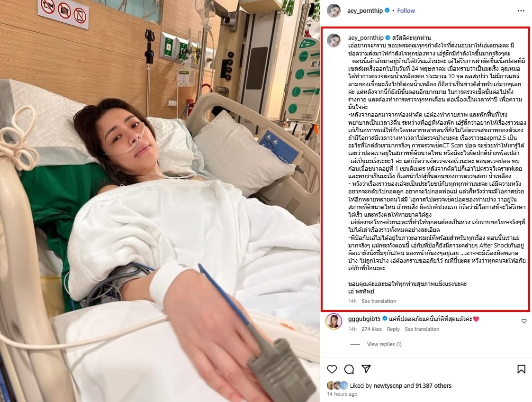The image size is (532, 402).
Task: Reply to gggubgib15's comment
Action: point(393,329)
